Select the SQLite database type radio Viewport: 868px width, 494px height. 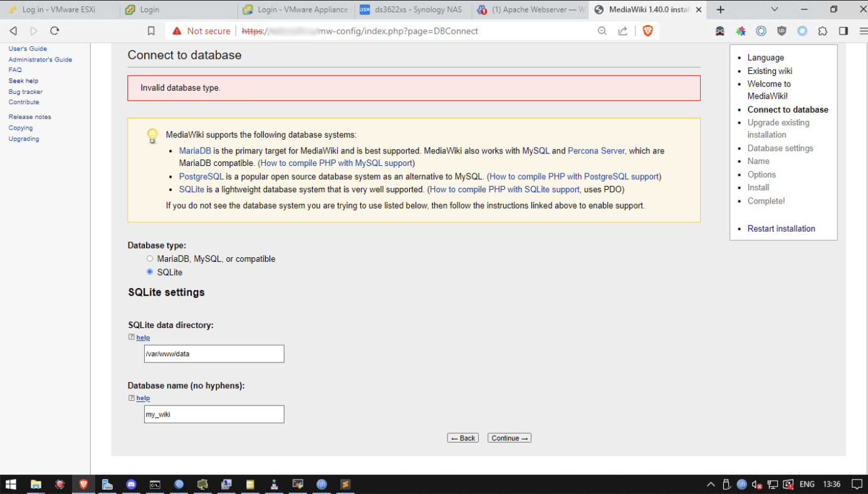(x=149, y=272)
